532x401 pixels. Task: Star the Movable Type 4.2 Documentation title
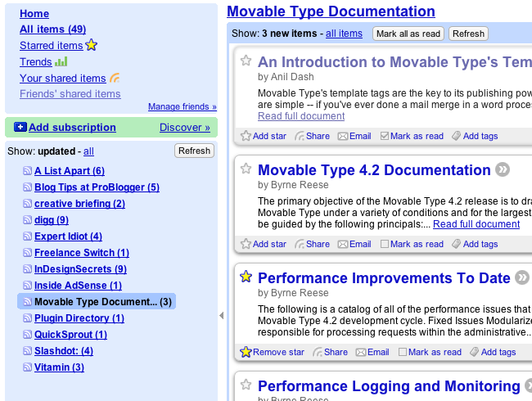246,169
